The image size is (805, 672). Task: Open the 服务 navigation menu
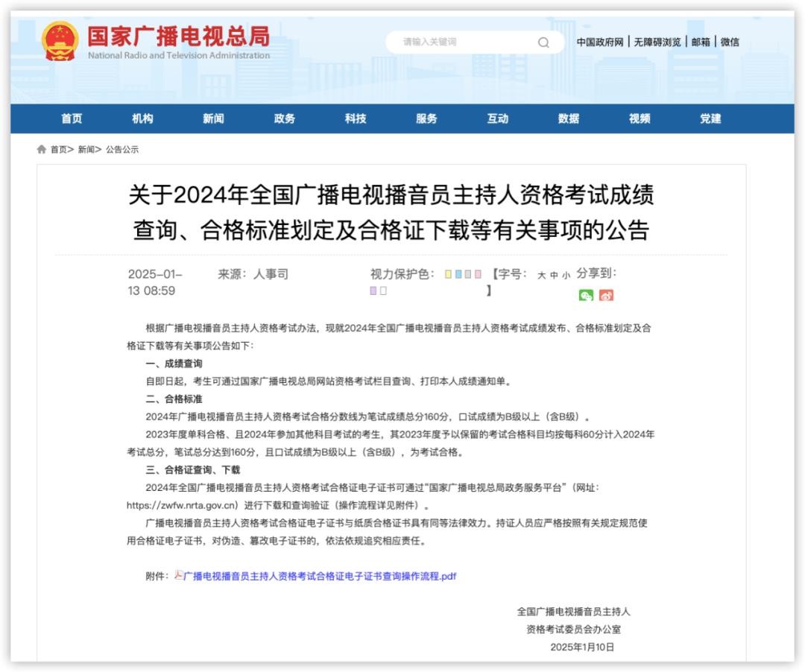tap(426, 118)
